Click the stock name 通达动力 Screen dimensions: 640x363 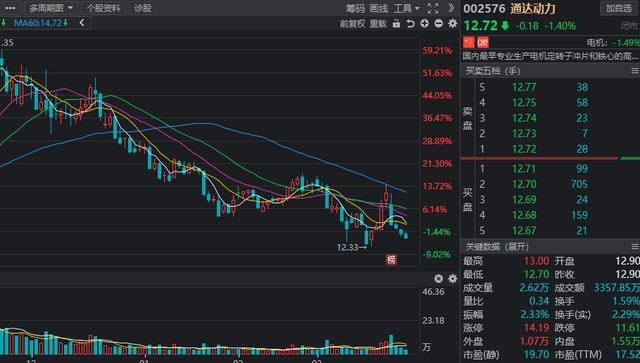pos(533,9)
